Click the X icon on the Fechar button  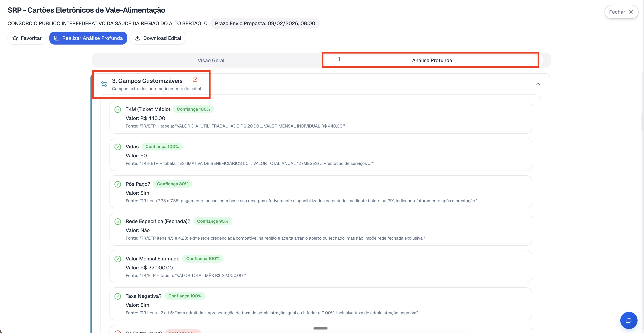click(631, 12)
